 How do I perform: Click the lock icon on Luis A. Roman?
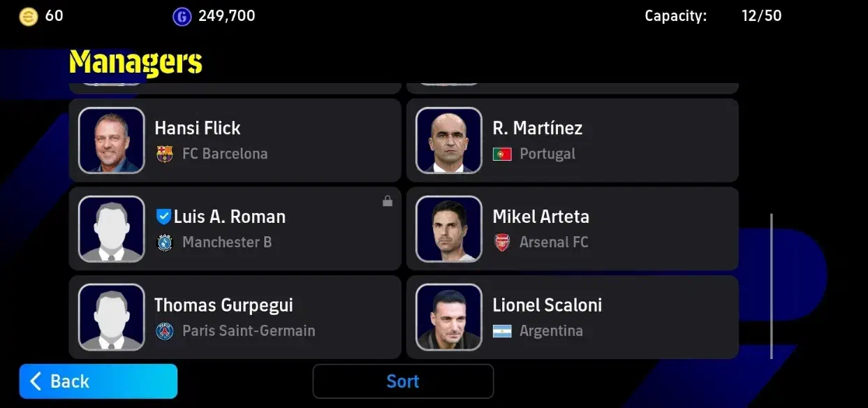pyautogui.click(x=388, y=201)
